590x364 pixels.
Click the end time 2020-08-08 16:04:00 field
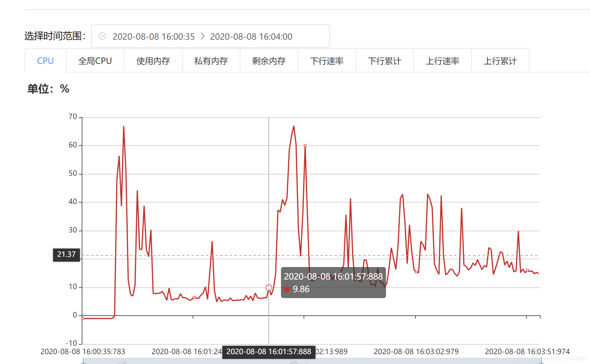point(251,36)
